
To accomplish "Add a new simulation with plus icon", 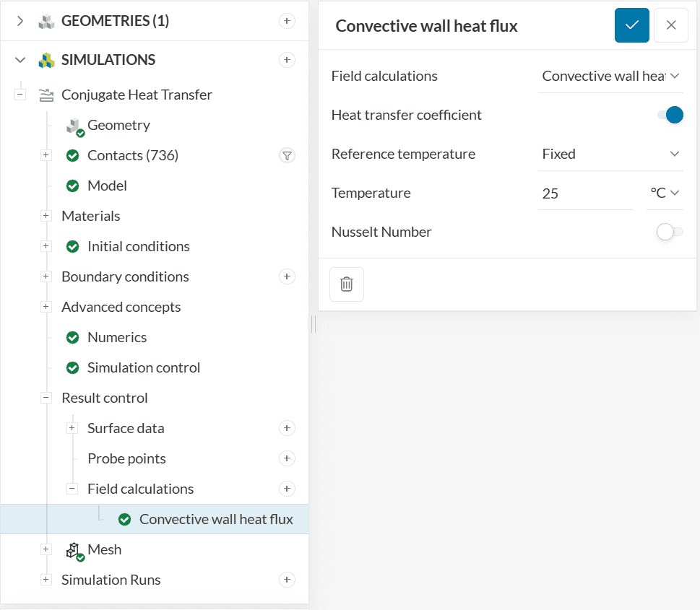I will (287, 60).
